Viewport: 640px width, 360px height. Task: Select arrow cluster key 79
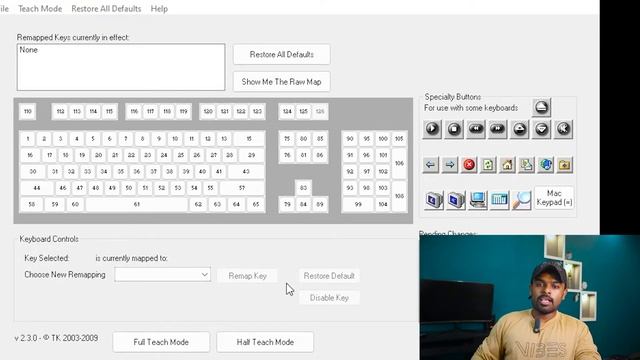pos(287,204)
